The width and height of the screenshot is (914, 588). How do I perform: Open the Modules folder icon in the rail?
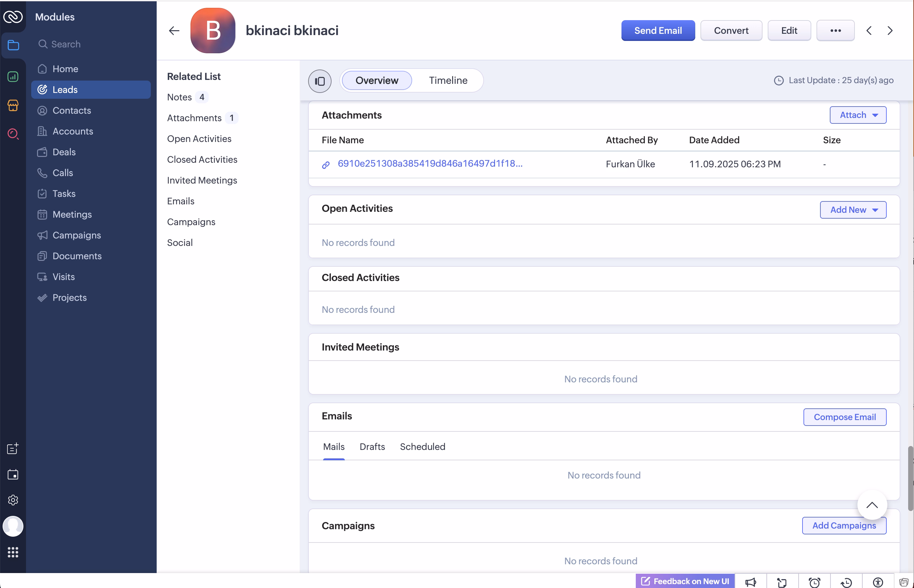[x=13, y=45]
